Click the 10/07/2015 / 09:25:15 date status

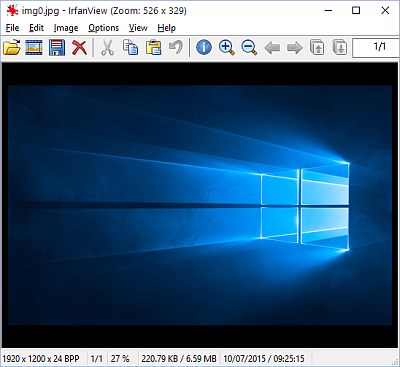pos(264,359)
